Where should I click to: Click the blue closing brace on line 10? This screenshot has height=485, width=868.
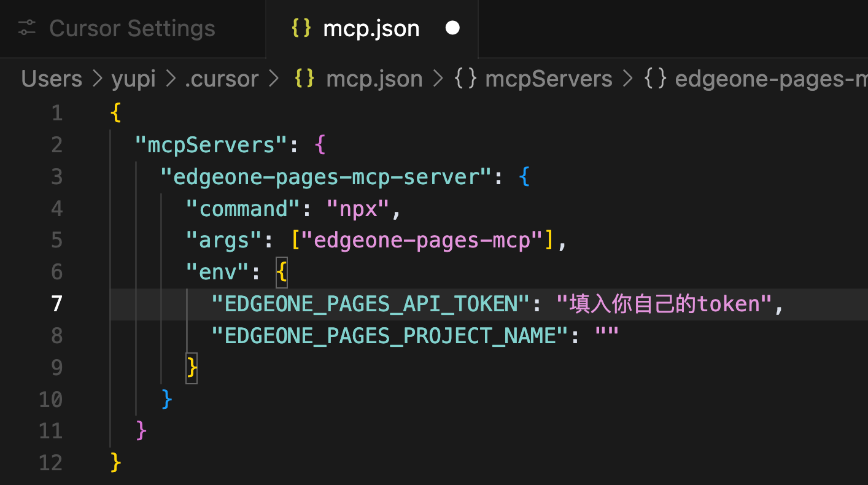(166, 400)
